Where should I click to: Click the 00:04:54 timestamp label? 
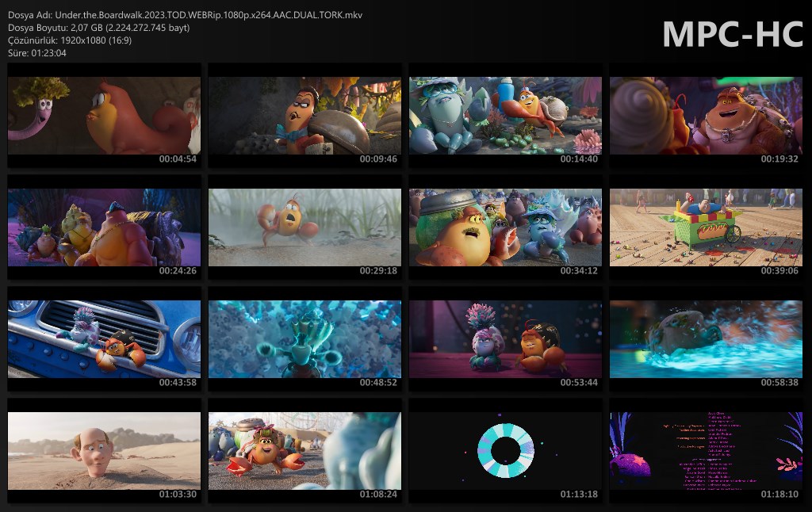point(178,159)
